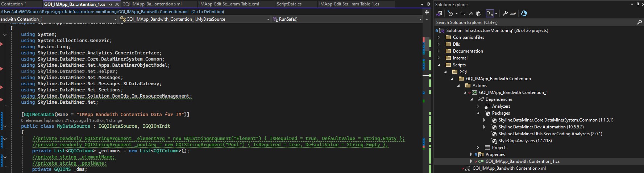Image resolution: width=644 pixels, height=173 pixels.
Task: Collapse the MyDataSource class outlining arrow
Action: (5, 127)
